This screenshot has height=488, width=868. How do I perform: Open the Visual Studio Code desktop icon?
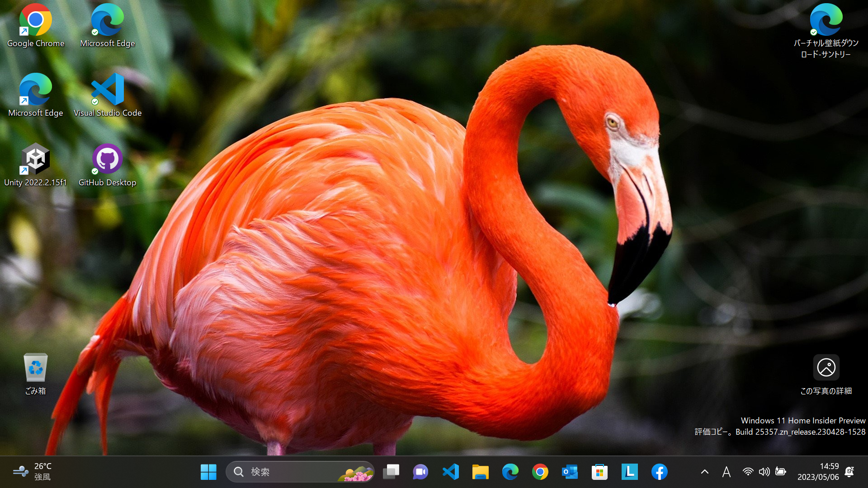point(108,95)
